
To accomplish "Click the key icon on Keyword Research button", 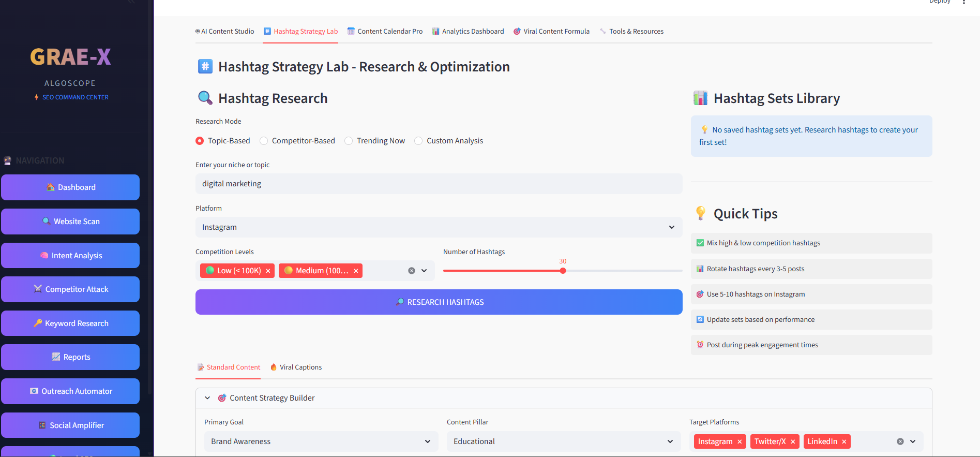I will coord(38,323).
